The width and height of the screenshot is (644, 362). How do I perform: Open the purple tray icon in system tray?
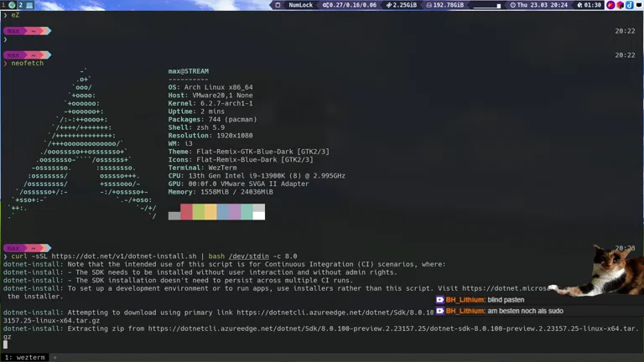621,5
